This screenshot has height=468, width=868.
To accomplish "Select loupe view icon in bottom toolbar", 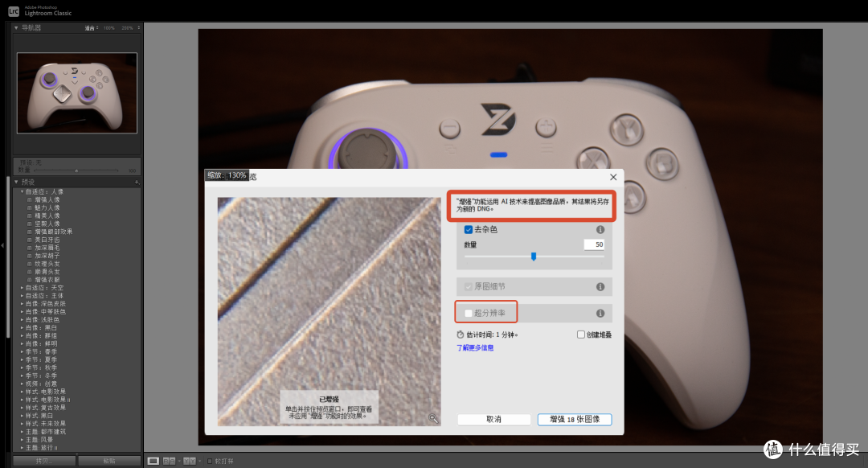I will pos(154,461).
